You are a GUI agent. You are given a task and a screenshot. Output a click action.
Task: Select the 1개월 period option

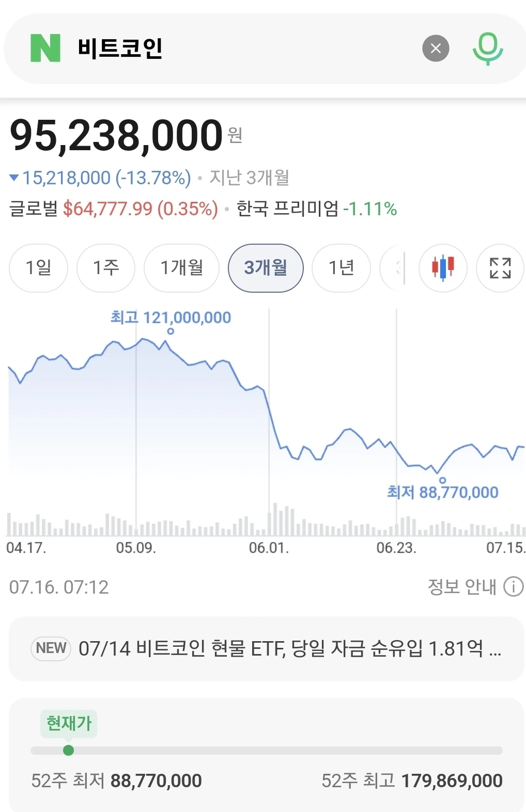(181, 267)
